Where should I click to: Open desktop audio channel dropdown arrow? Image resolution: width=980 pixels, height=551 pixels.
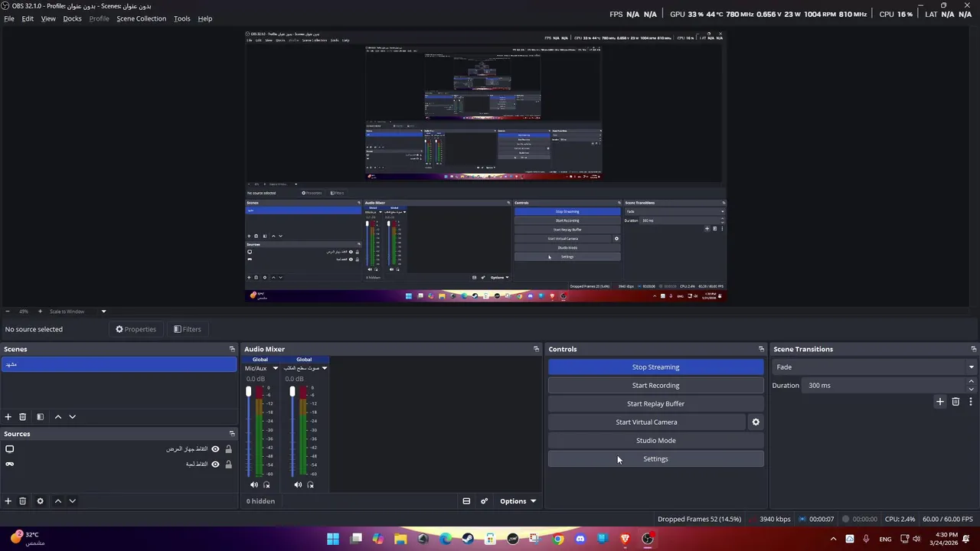[325, 368]
